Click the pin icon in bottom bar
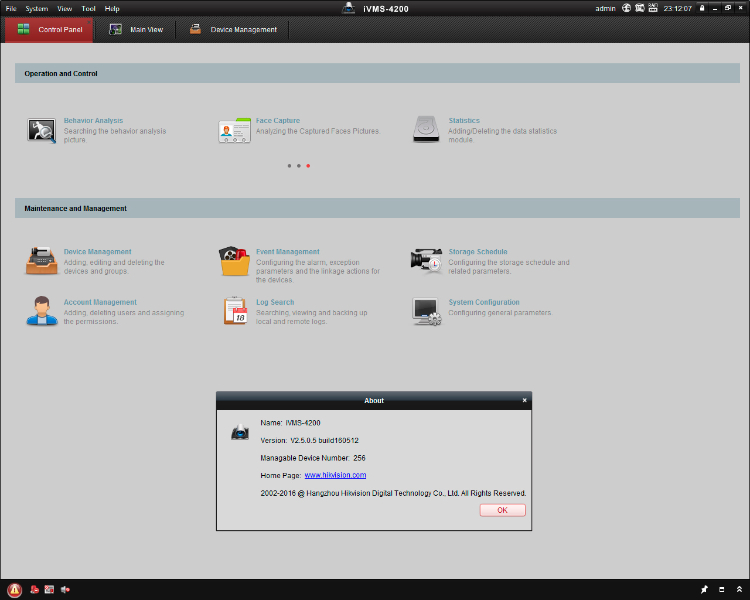 click(x=704, y=589)
